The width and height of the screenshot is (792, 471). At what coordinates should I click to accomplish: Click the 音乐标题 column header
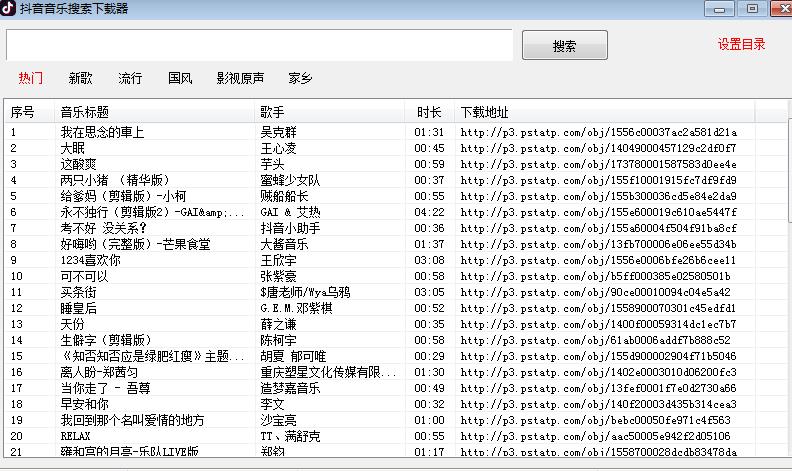pos(85,112)
